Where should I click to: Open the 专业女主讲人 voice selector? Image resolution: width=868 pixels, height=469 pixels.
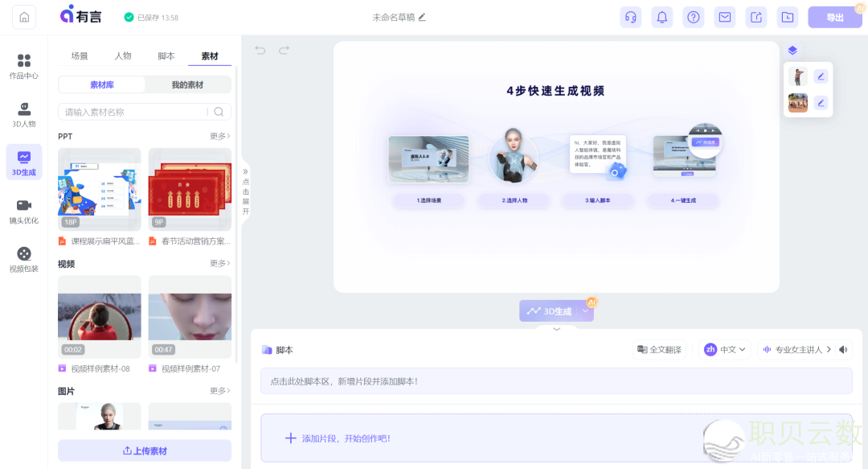pos(796,349)
